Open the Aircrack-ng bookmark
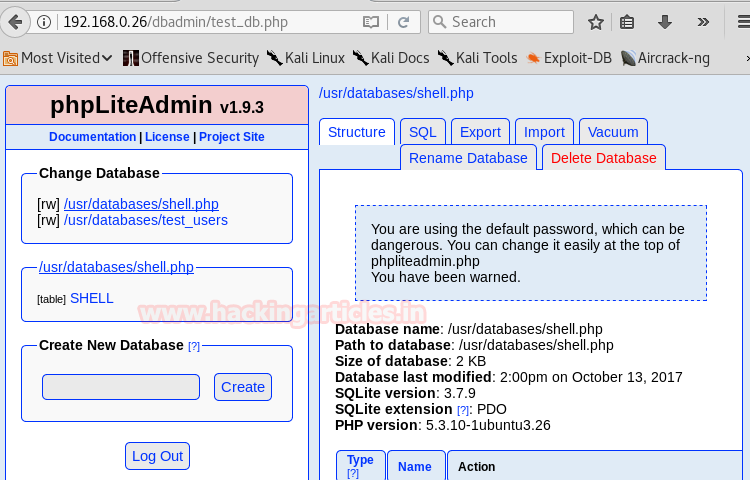750x480 pixels. click(x=665, y=58)
